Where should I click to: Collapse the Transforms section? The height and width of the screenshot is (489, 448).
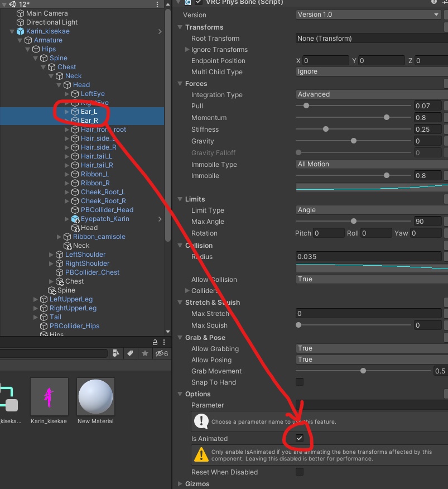[x=180, y=27]
